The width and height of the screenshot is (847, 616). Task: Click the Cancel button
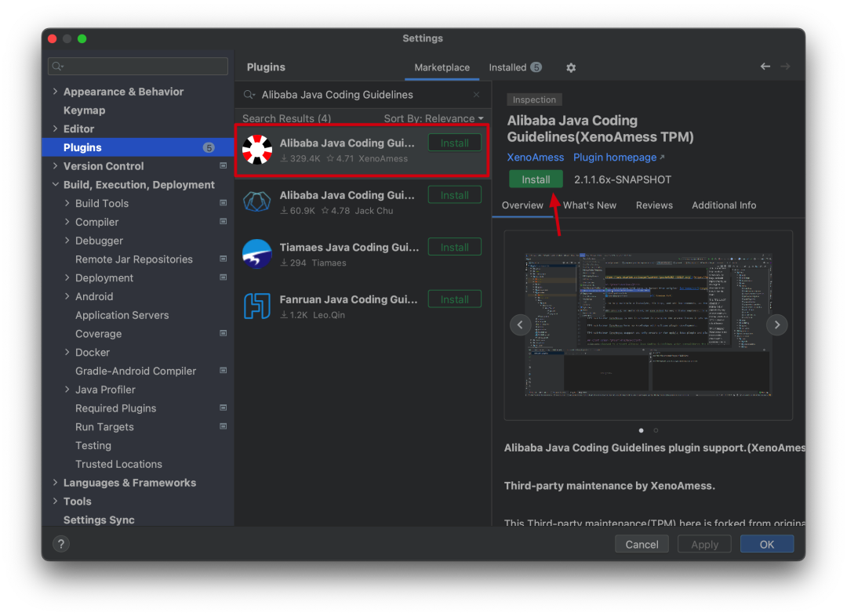point(642,544)
